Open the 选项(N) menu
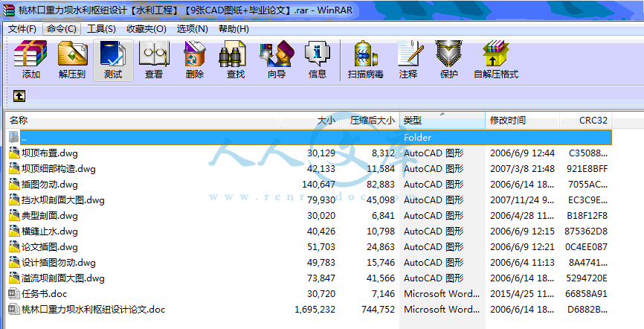This screenshot has height=329, width=644. [x=192, y=29]
